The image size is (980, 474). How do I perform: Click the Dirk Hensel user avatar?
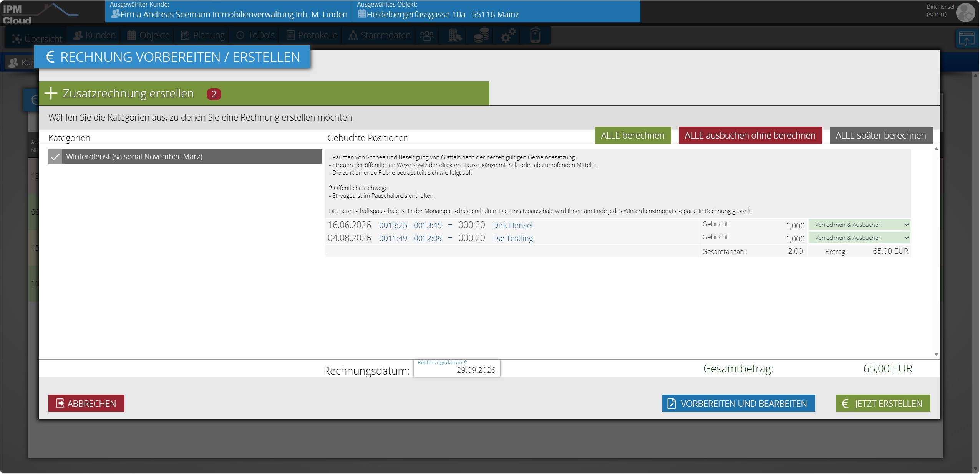(x=965, y=13)
